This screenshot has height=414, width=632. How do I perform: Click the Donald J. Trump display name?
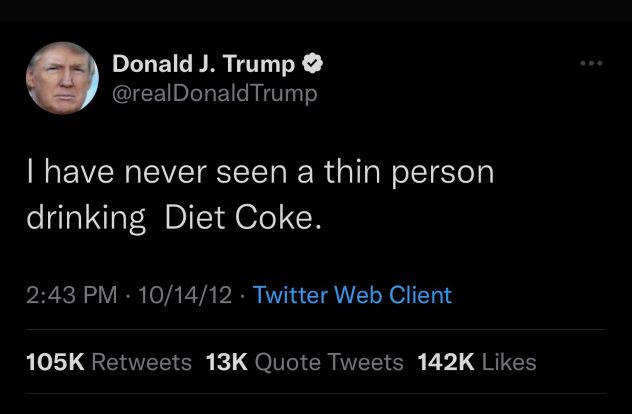pyautogui.click(x=203, y=65)
